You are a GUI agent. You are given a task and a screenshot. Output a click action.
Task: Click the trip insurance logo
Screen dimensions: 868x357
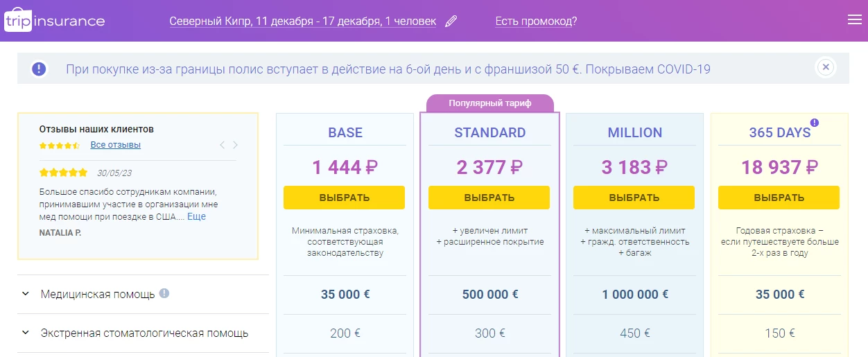55,20
